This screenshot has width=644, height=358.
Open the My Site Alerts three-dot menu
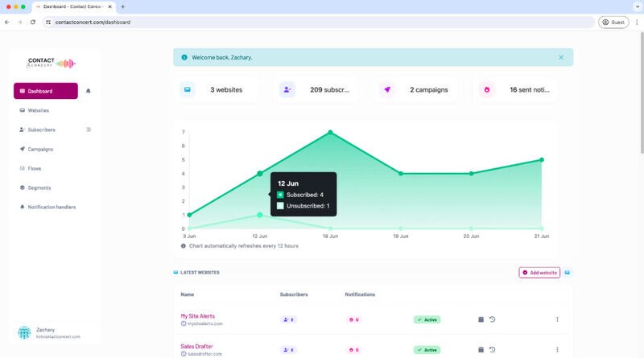tap(557, 319)
